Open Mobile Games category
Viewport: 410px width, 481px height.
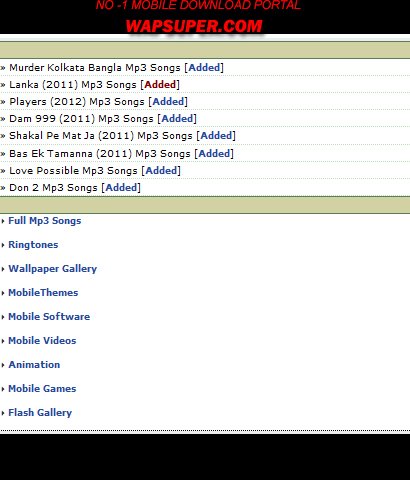[x=42, y=389]
